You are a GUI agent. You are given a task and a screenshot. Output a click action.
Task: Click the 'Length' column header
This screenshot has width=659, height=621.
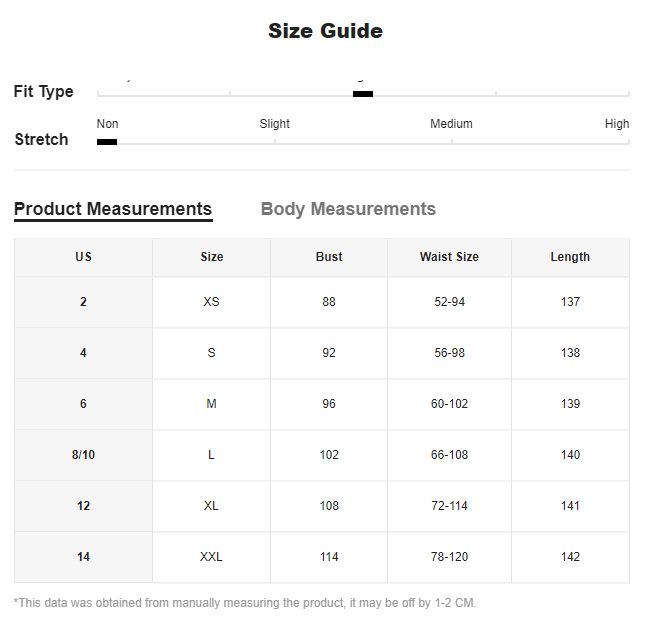[x=570, y=257]
